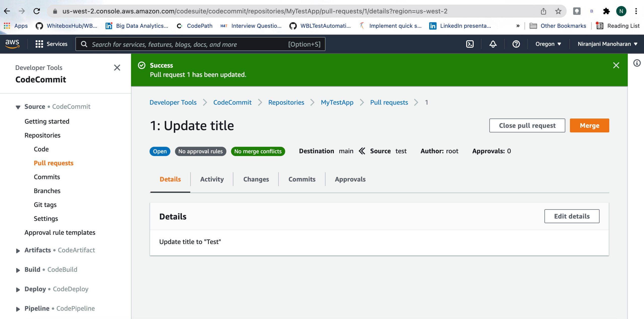This screenshot has width=644, height=319.
Task: Click the browser address bar URL
Action: pyautogui.click(x=255, y=11)
